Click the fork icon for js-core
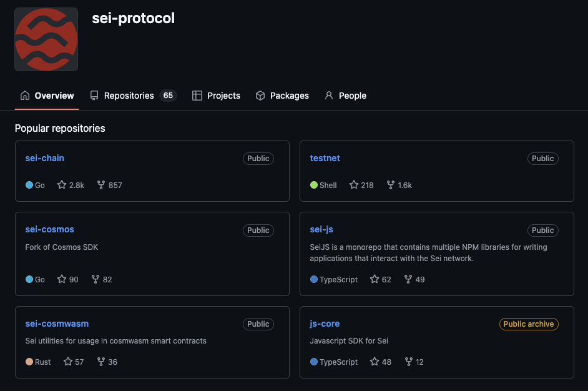Screen dimensions: 588x391 (409, 362)
